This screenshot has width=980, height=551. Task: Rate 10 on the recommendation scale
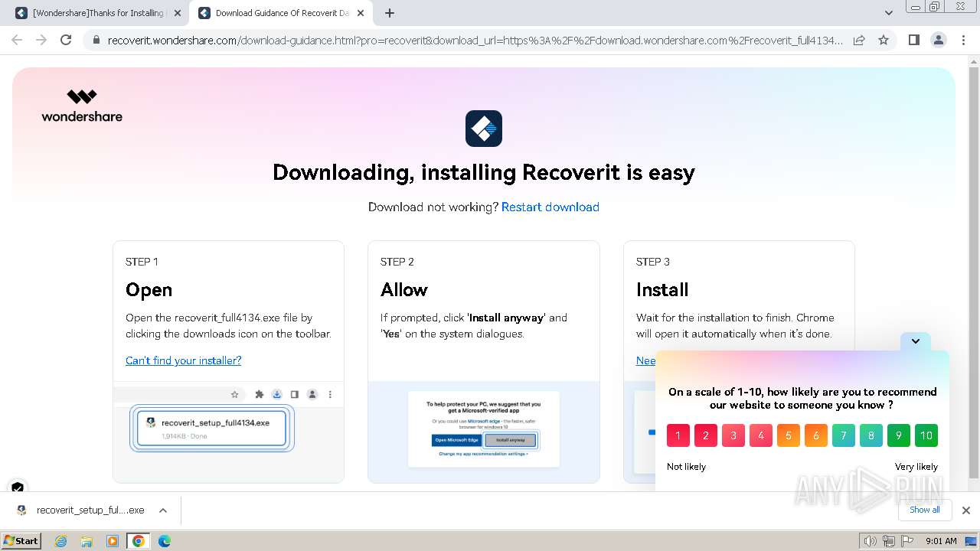point(926,435)
